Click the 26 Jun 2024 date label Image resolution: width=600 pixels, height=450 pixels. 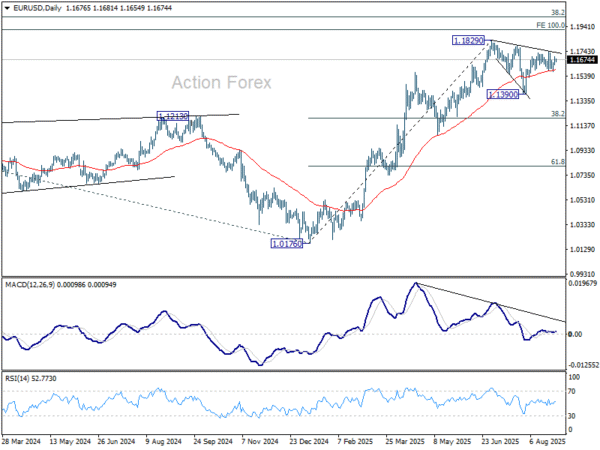116,442
